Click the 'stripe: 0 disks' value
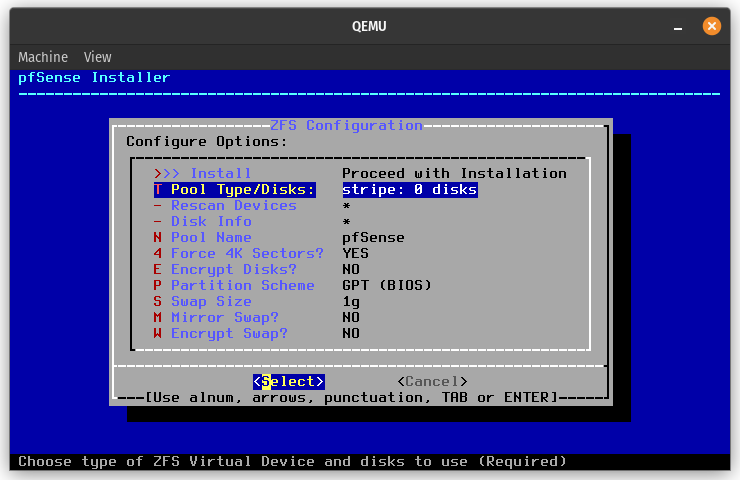 click(x=410, y=190)
